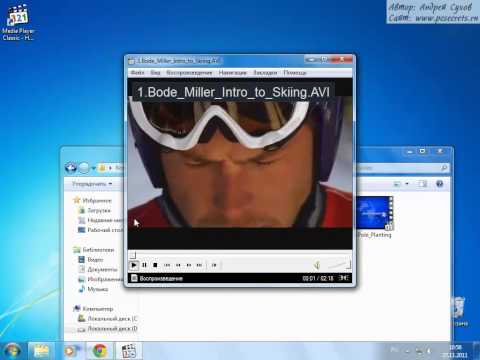The image size is (480, 360).
Task: Click Play in Media Player Classic
Action: 134,265
